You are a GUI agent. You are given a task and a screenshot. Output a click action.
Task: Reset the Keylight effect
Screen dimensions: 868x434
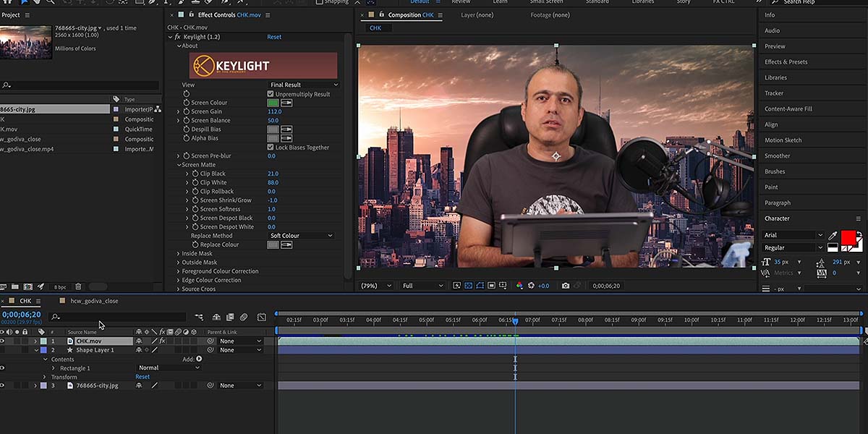click(274, 37)
